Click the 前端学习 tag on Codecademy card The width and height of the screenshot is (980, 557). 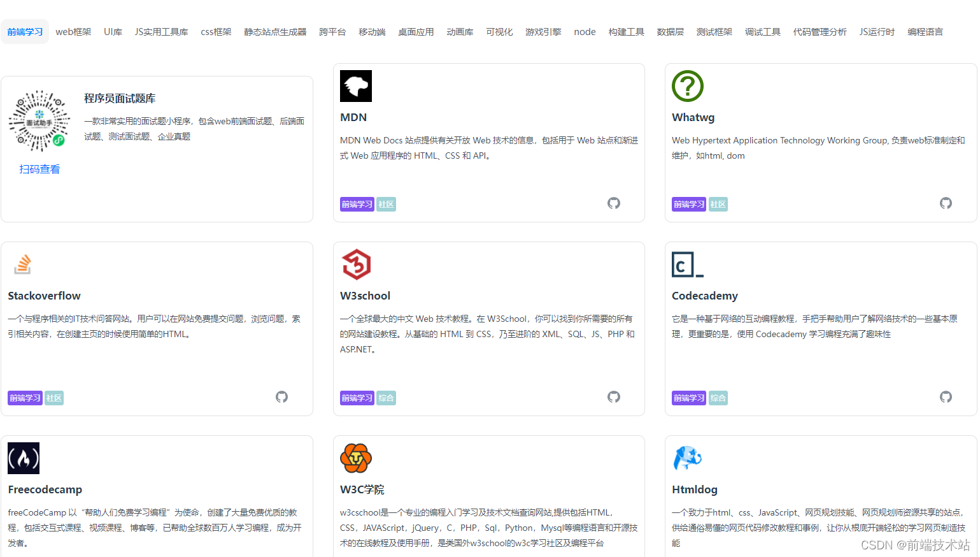click(x=689, y=398)
